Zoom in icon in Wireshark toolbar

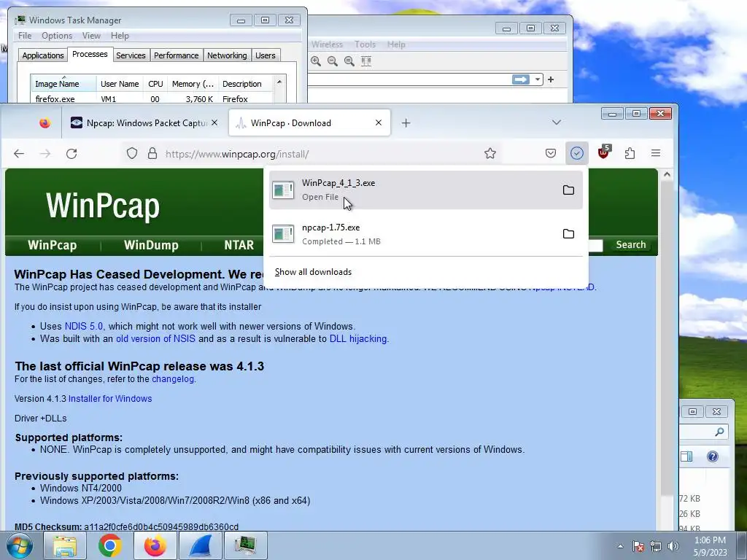(x=316, y=61)
